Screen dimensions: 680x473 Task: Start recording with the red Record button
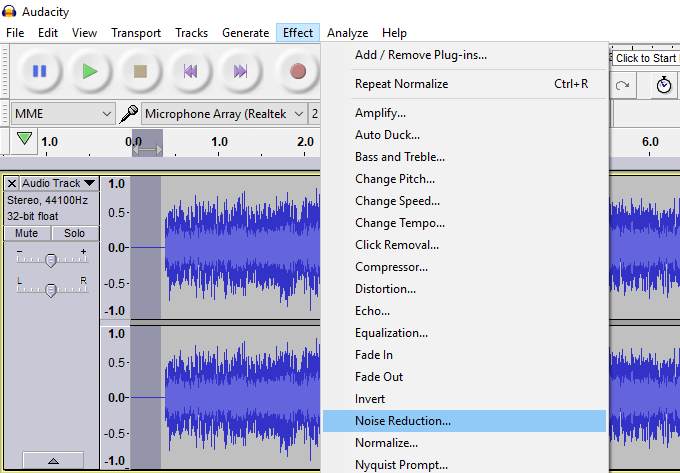pyautogui.click(x=298, y=71)
